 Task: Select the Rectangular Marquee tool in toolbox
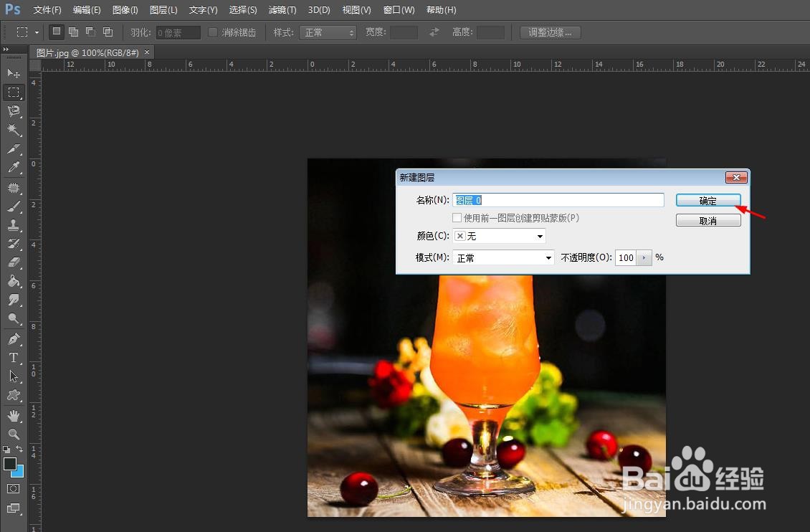pos(14,92)
